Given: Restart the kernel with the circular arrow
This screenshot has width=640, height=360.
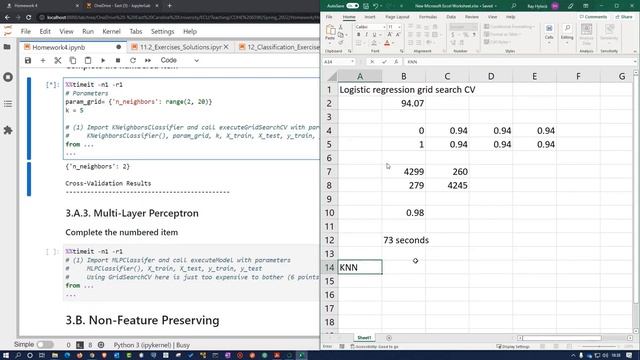Looking at the screenshot, I should (133, 60).
